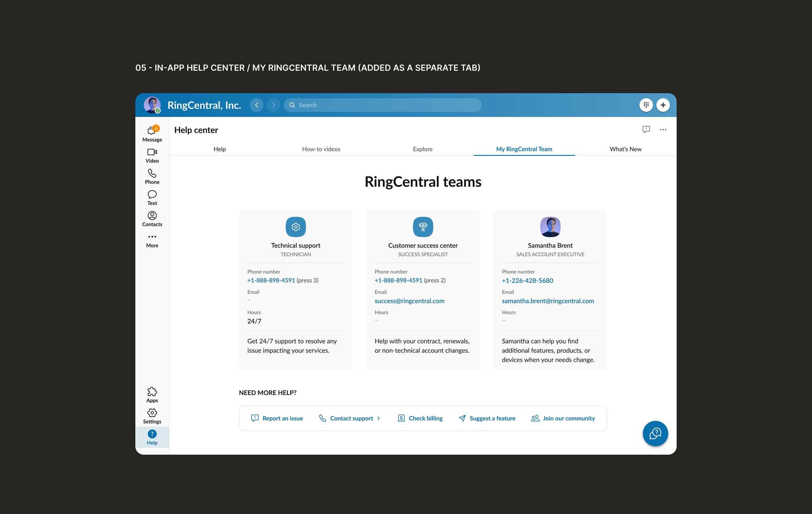Image resolution: width=812 pixels, height=514 pixels.
Task: Go back with the left arrow button
Action: click(257, 105)
